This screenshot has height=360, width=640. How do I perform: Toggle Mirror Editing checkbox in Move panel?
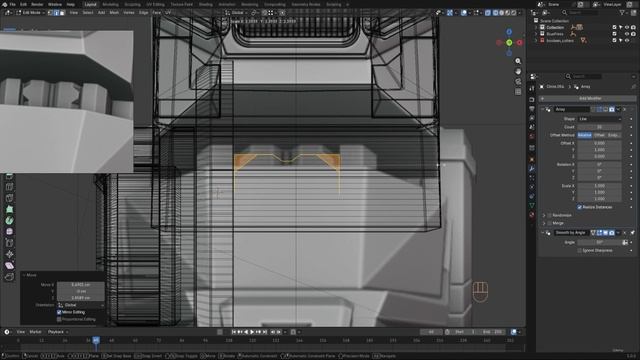click(x=59, y=312)
